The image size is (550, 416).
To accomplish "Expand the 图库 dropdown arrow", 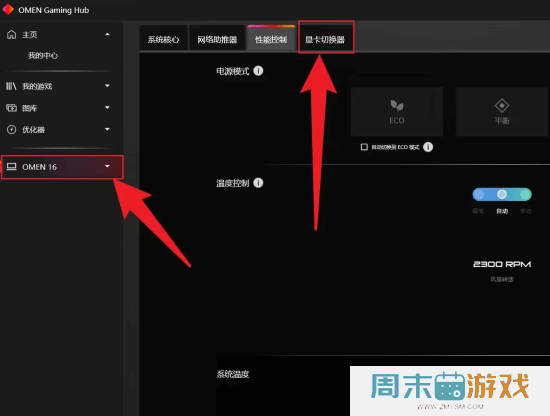I will click(x=107, y=107).
